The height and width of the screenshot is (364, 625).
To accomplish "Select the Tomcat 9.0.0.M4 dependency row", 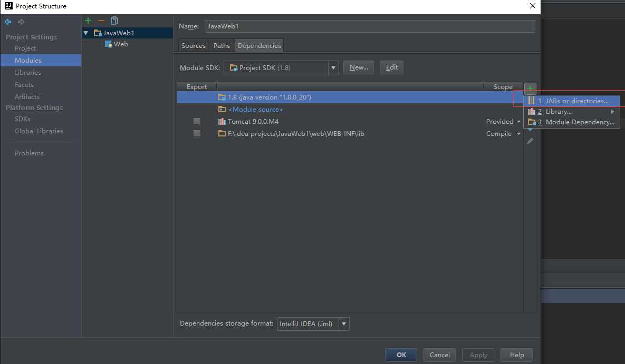I will (350, 122).
